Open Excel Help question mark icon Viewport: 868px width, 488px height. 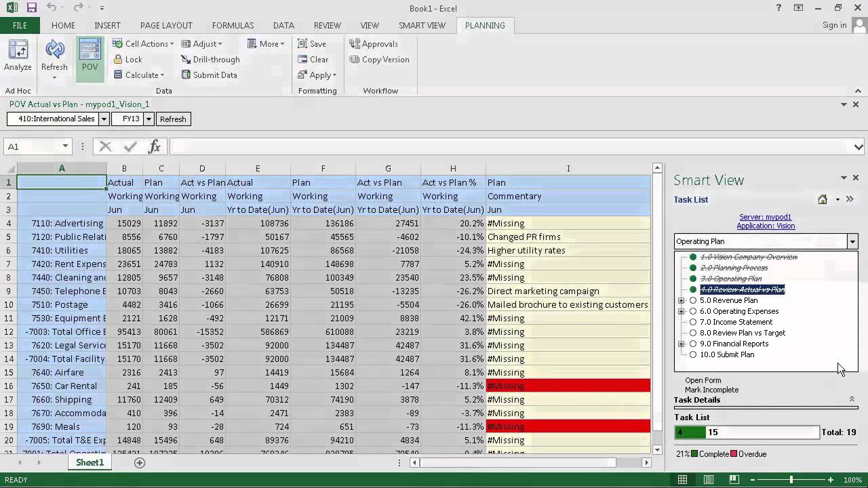click(x=778, y=8)
